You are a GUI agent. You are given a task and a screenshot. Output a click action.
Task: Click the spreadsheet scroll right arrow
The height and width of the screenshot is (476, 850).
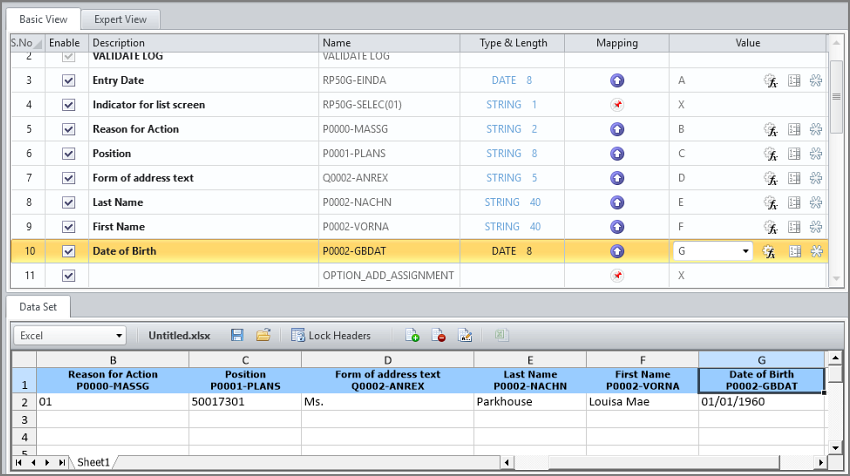(821, 462)
